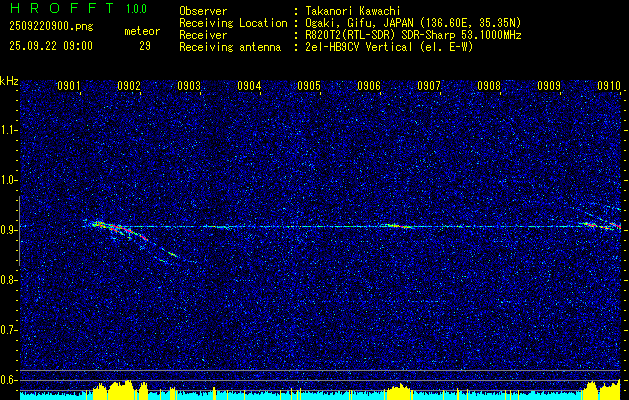
Task: Click the 0.7 kHz axis label
Action: click(x=8, y=330)
